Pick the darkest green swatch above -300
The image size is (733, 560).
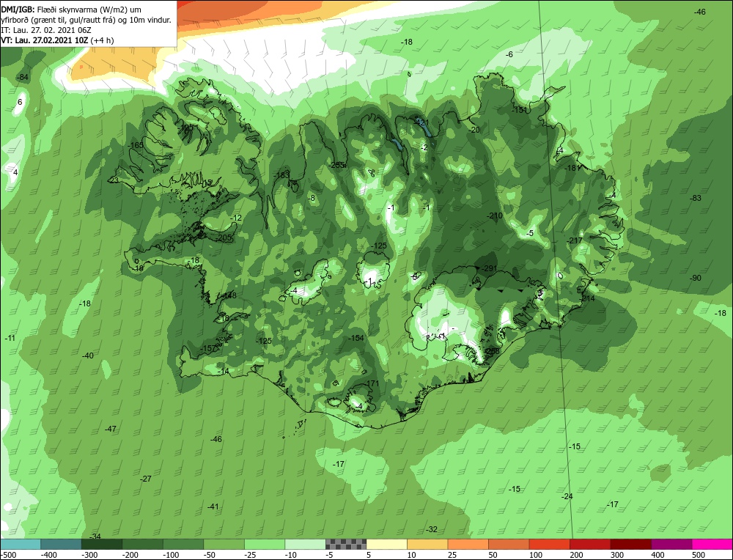click(x=102, y=544)
